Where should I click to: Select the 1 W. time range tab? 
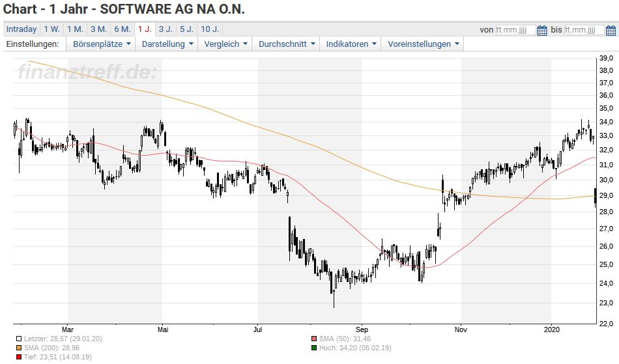pyautogui.click(x=51, y=29)
